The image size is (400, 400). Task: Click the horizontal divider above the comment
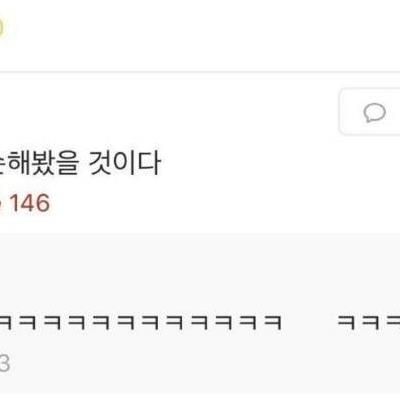coord(200,72)
